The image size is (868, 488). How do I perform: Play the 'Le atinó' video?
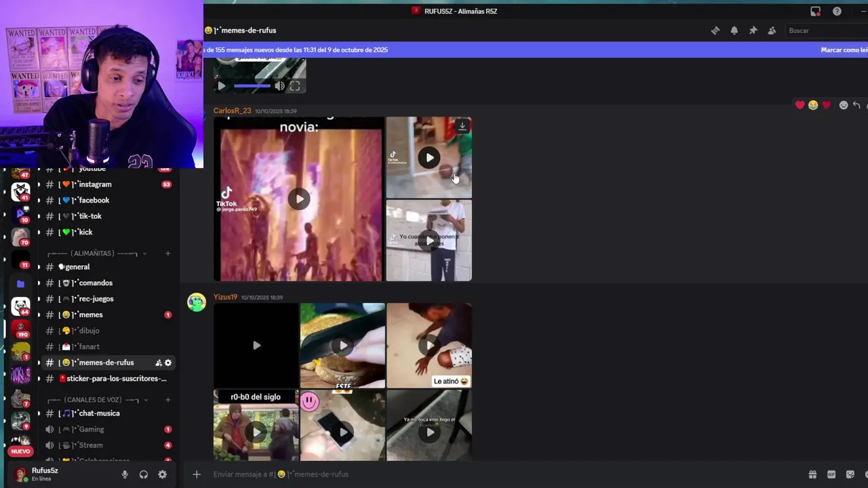(429, 345)
